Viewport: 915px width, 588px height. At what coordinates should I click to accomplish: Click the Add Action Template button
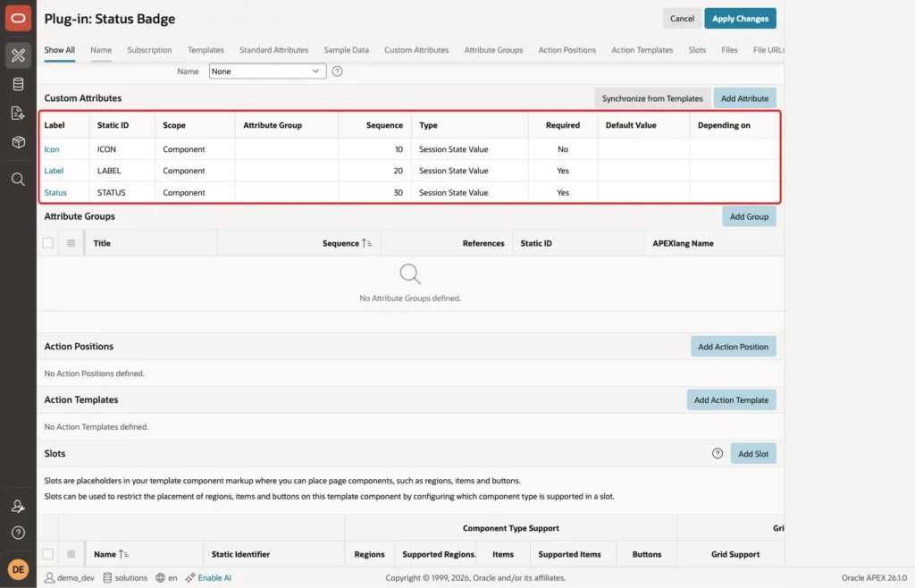click(731, 399)
